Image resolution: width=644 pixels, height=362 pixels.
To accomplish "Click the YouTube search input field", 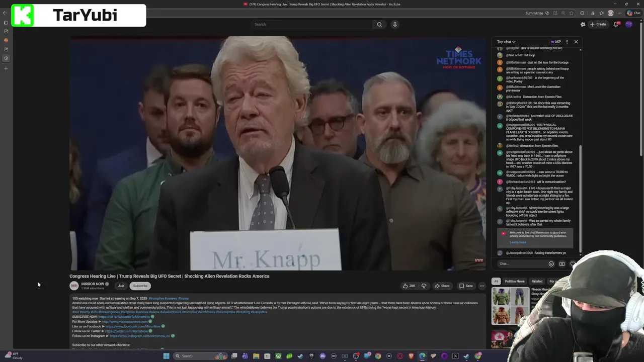I will pyautogui.click(x=312, y=24).
